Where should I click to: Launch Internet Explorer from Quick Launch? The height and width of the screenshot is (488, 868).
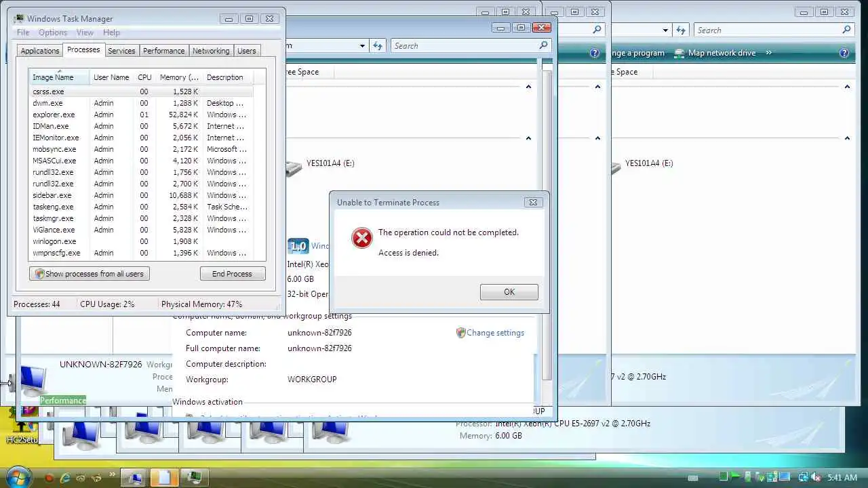[x=66, y=478]
